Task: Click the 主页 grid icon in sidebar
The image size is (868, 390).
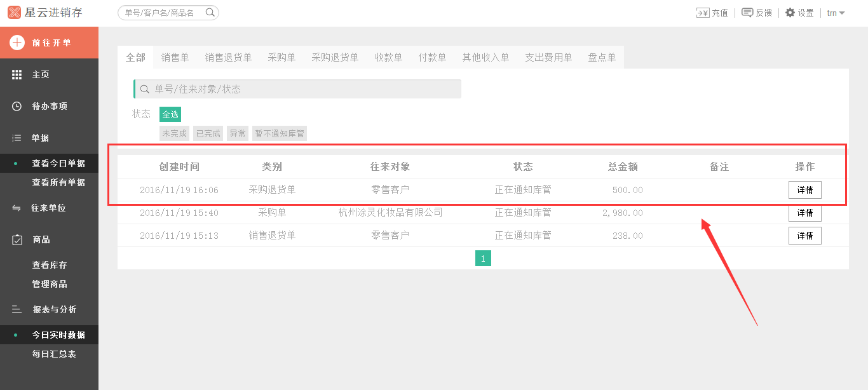Action: tap(17, 75)
